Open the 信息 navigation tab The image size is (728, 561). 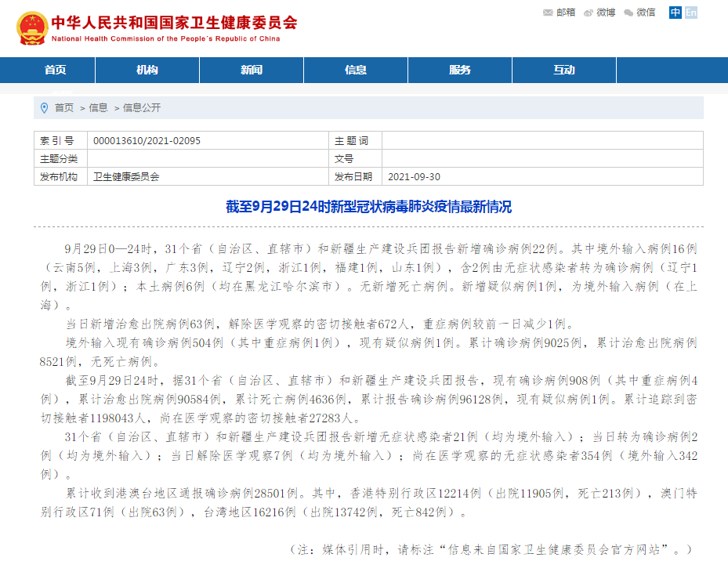tap(356, 71)
